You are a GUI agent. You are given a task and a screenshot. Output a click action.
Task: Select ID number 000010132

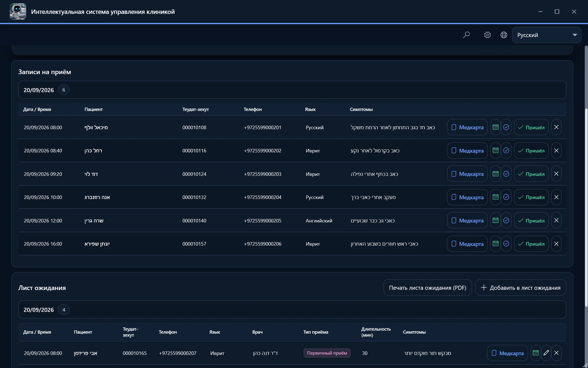point(194,197)
